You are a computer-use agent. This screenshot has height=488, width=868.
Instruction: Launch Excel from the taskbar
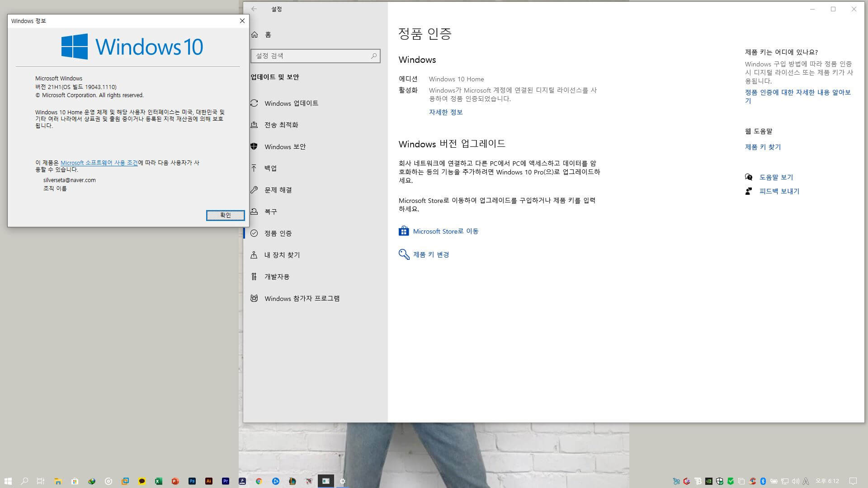(159, 481)
